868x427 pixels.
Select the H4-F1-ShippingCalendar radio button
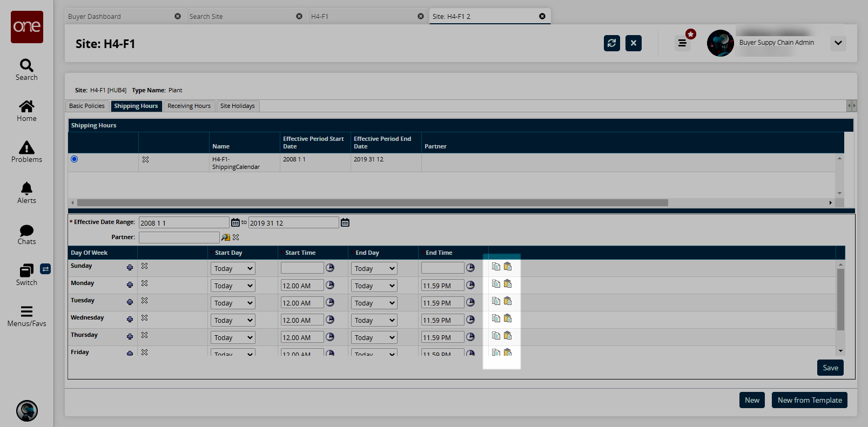(75, 159)
